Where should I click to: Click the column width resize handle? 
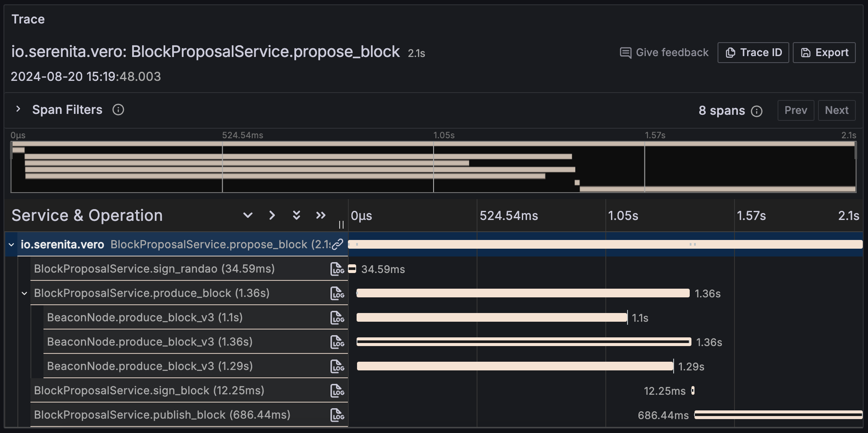pos(341,225)
